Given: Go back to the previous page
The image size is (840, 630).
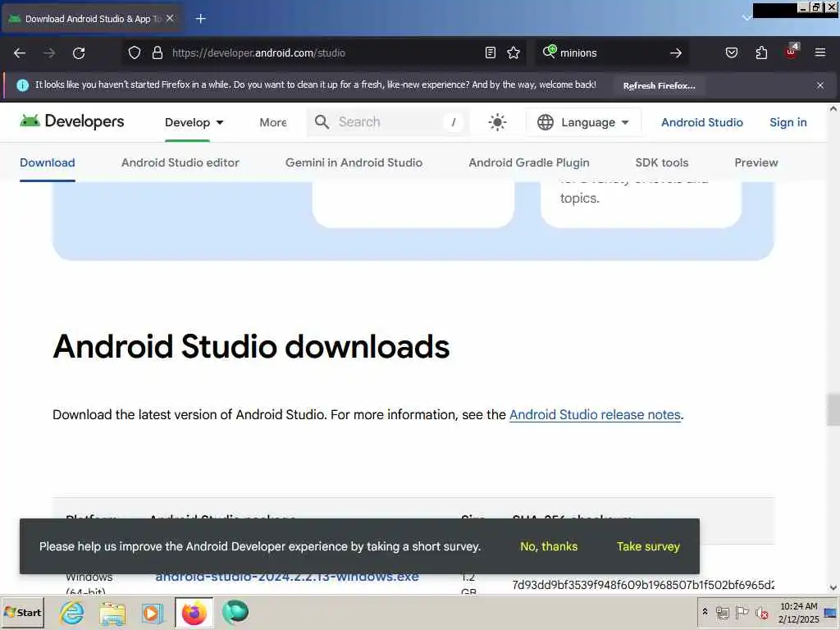Looking at the screenshot, I should 20,53.
